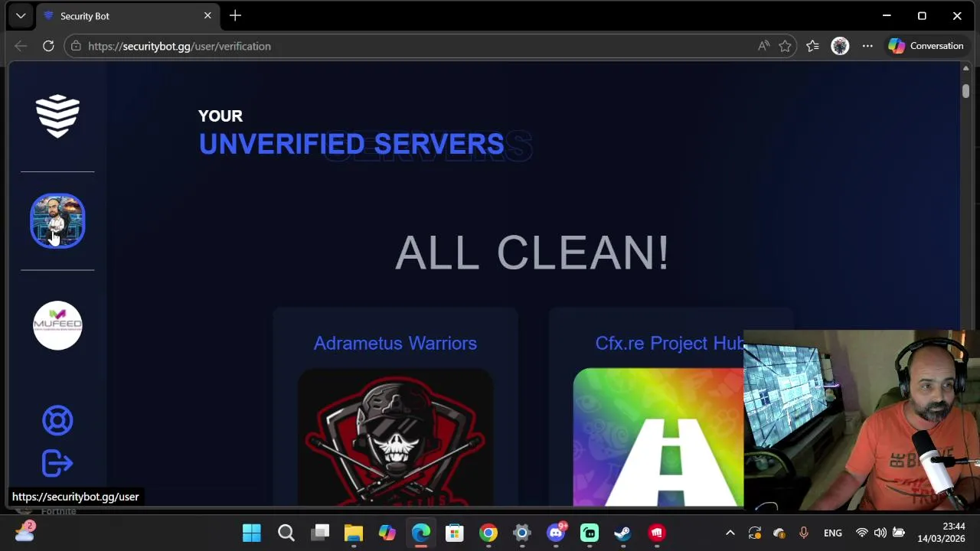Screen dimensions: 980x551
Task: Open the red Riot app on taskbar
Action: click(x=657, y=533)
